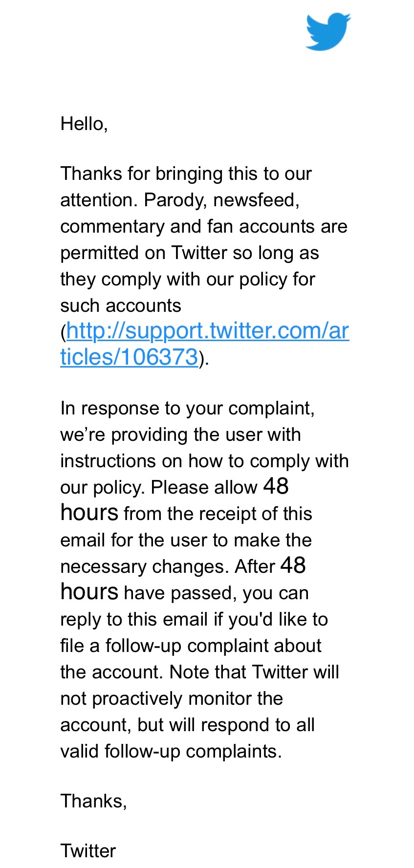Click the line "email for the user to make the"

tap(186, 541)
